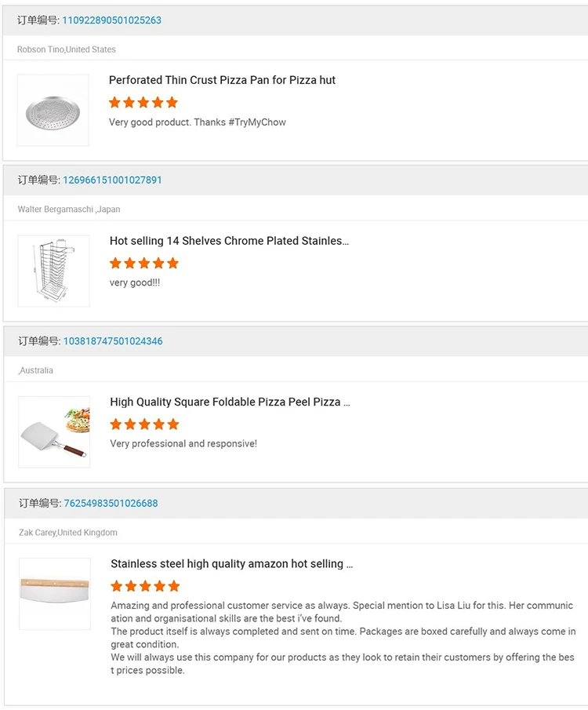Click the third star in the Stainless steel review
588x710 pixels.
coord(144,585)
